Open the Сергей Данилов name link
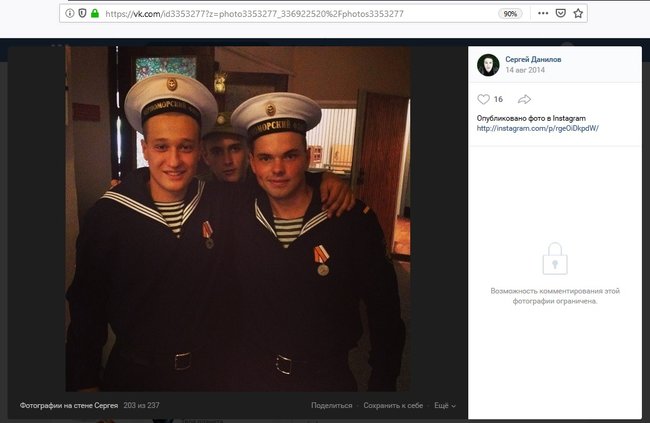650x423 pixels. pyautogui.click(x=533, y=59)
